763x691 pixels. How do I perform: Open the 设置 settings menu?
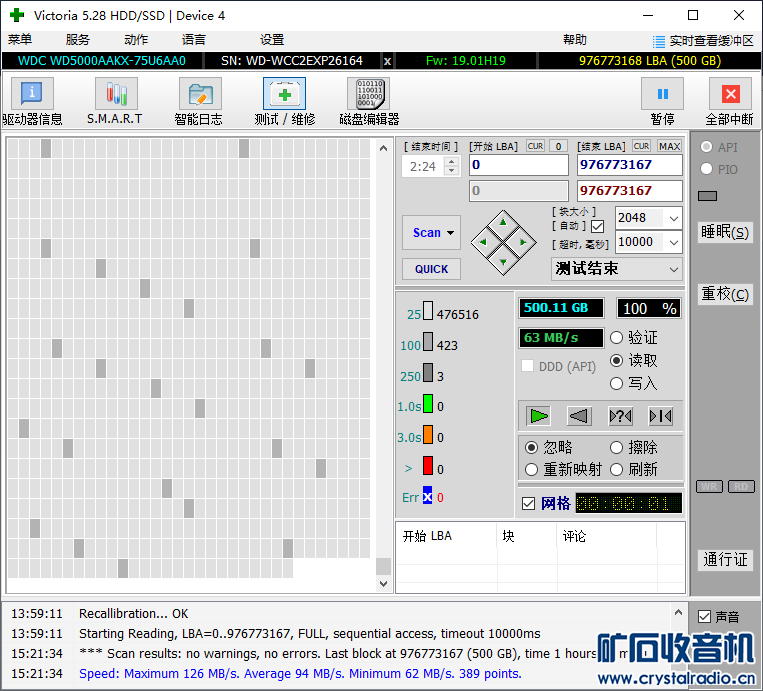[x=272, y=39]
